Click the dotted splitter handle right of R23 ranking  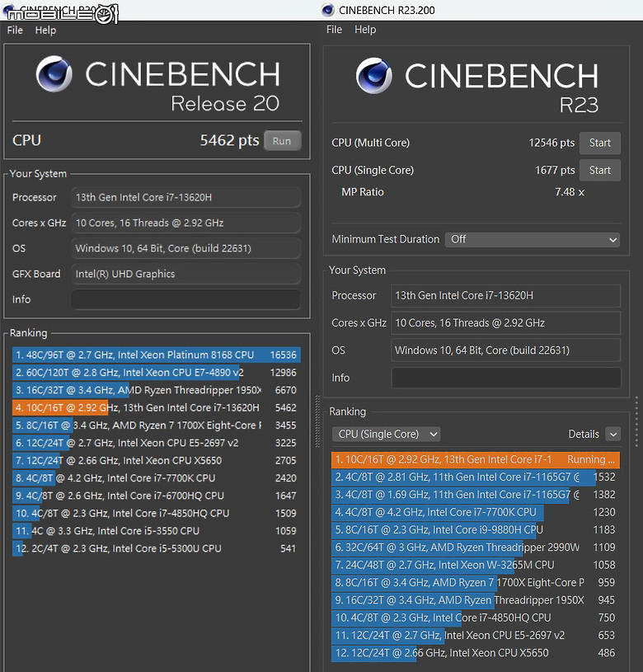pyautogui.click(x=636, y=421)
